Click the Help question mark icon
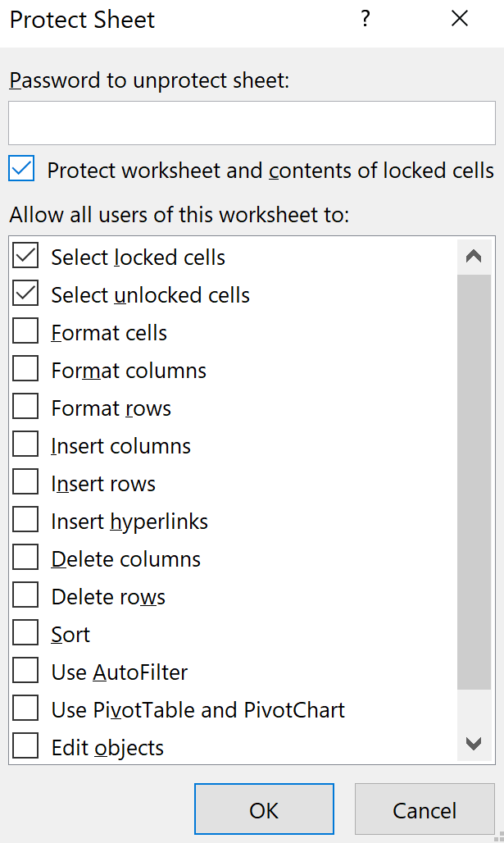This screenshot has height=843, width=504. (x=366, y=20)
